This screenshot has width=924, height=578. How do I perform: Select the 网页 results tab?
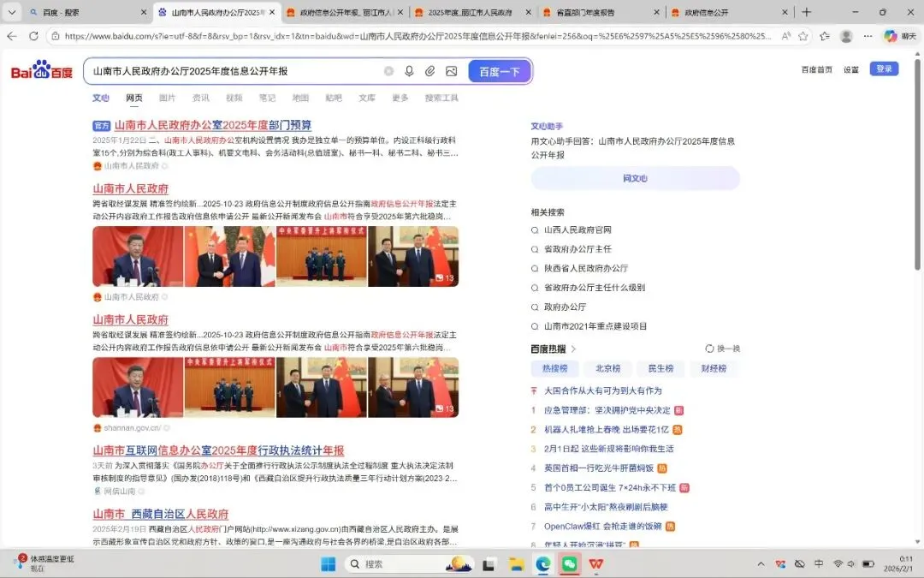(133, 98)
